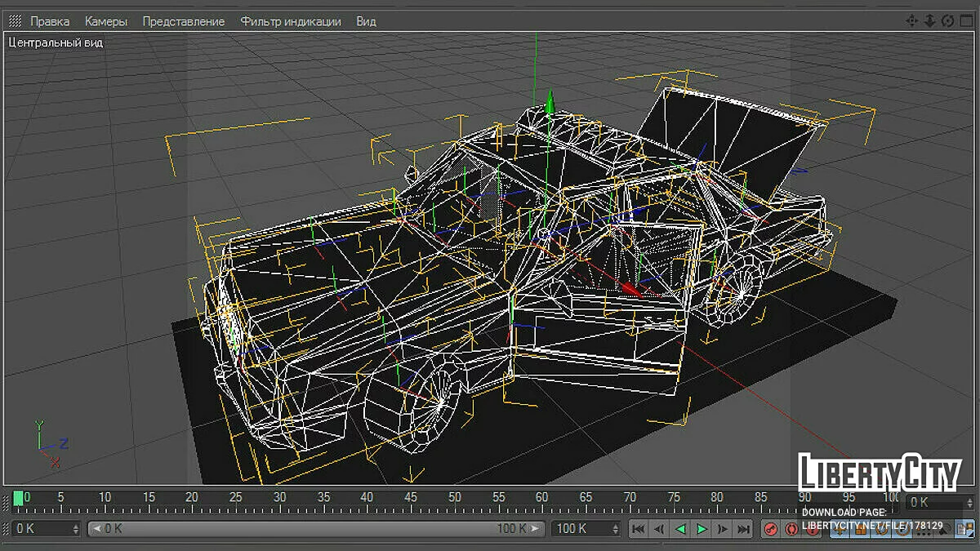Open the Фильтр индикации menu
The image size is (980, 551).
291,21
